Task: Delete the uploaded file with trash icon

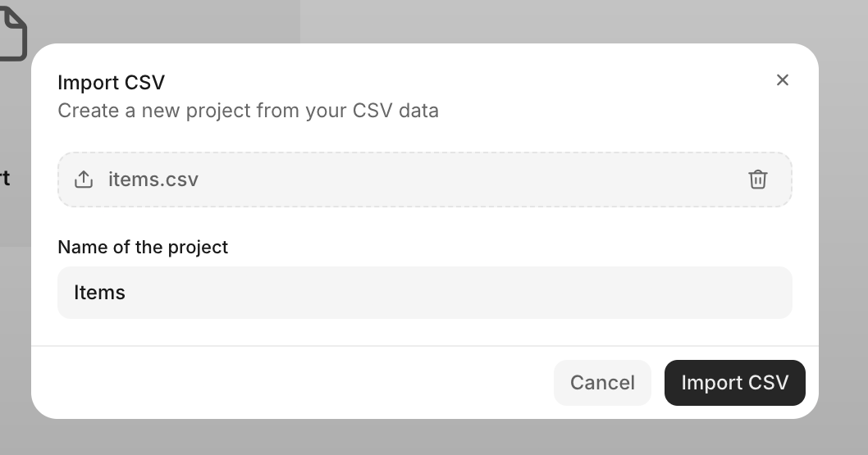Action: [758, 180]
